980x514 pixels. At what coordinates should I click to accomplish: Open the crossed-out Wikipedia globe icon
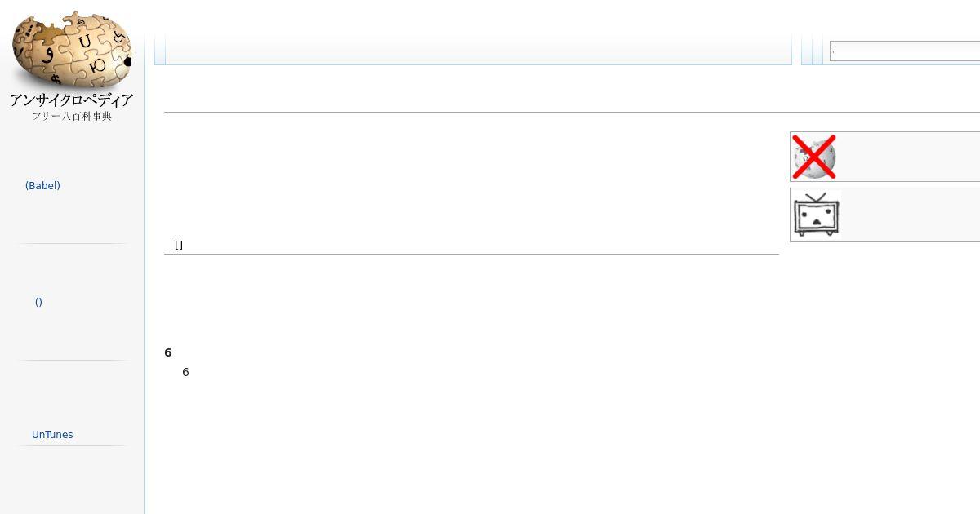pos(814,157)
